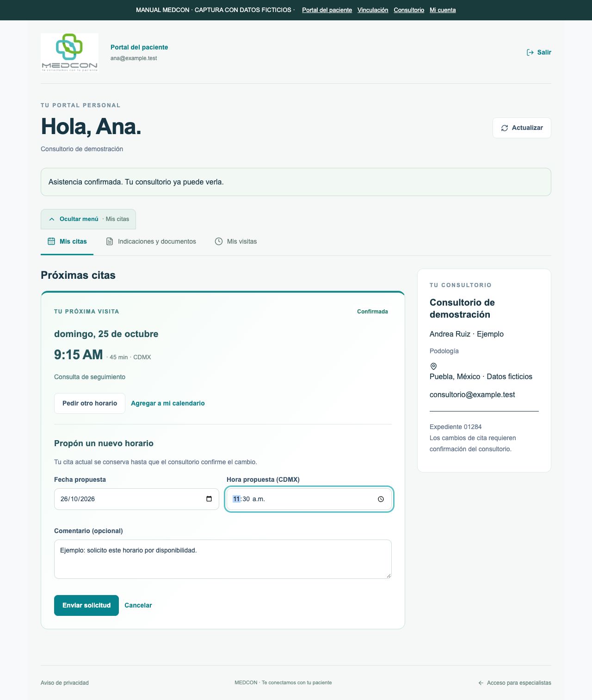Open Portal del paciente in top bar

pos(327,10)
